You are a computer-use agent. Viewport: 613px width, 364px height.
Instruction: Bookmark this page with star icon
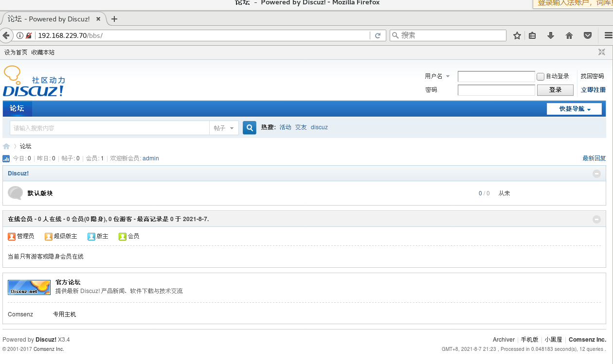tap(517, 35)
